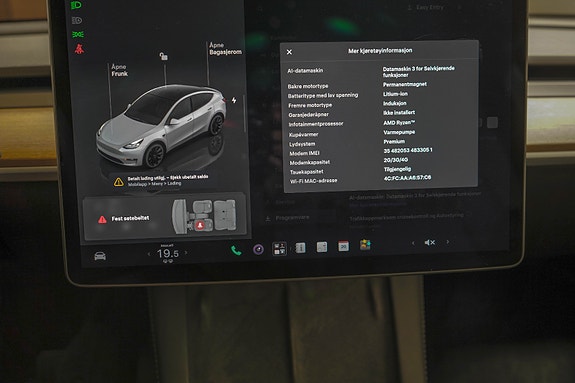The image size is (575, 383).
Task: Open the notes-like app beside the calendar icon
Action: pos(322,247)
